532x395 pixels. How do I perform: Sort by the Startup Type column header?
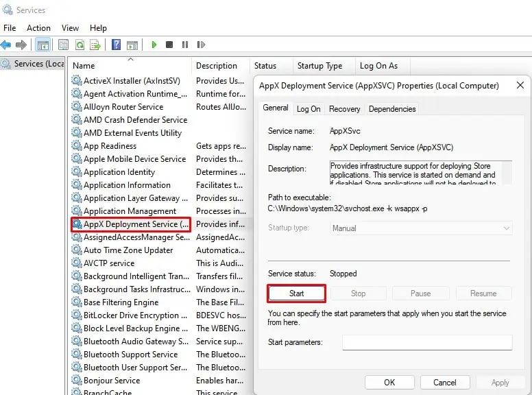[324, 66]
